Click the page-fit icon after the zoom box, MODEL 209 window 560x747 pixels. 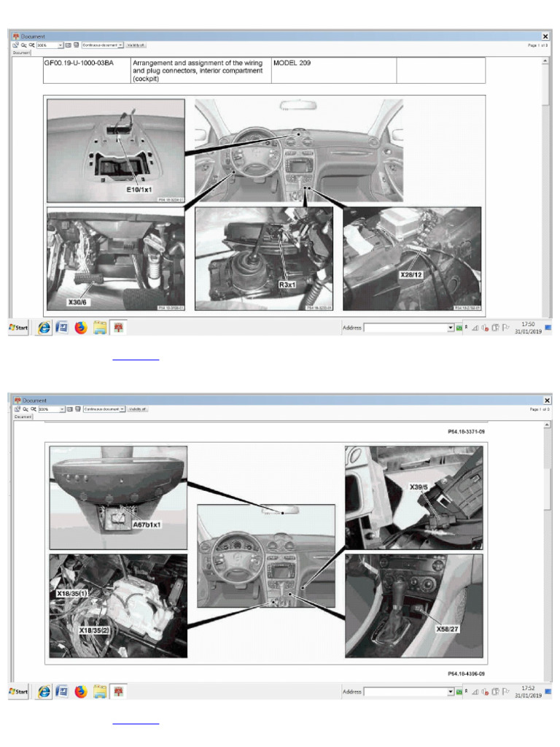tap(68, 44)
